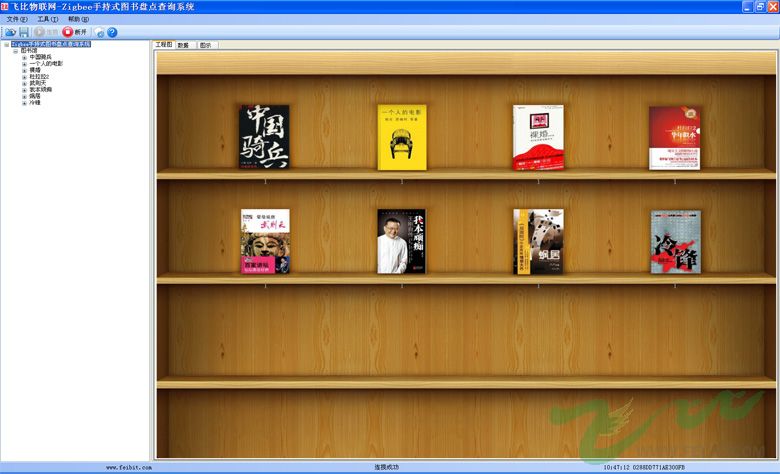Select 一个人的电影 in the tree
Image resolution: width=780 pixels, height=474 pixels.
click(x=46, y=64)
